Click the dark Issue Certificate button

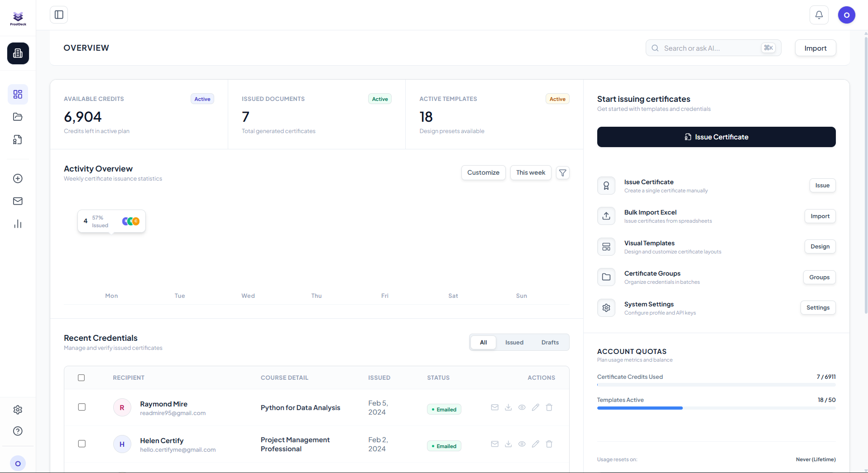coord(716,137)
